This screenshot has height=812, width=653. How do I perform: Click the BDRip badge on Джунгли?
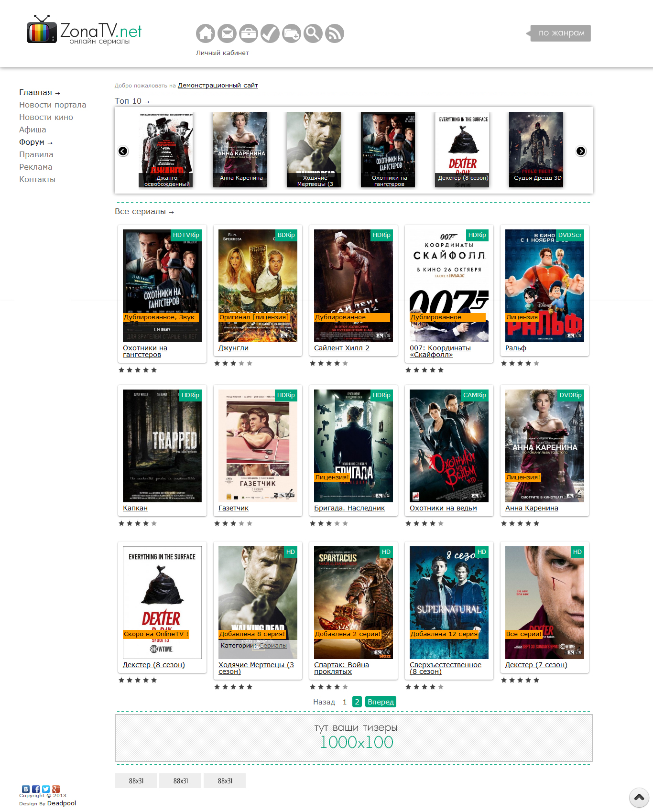pos(286,235)
